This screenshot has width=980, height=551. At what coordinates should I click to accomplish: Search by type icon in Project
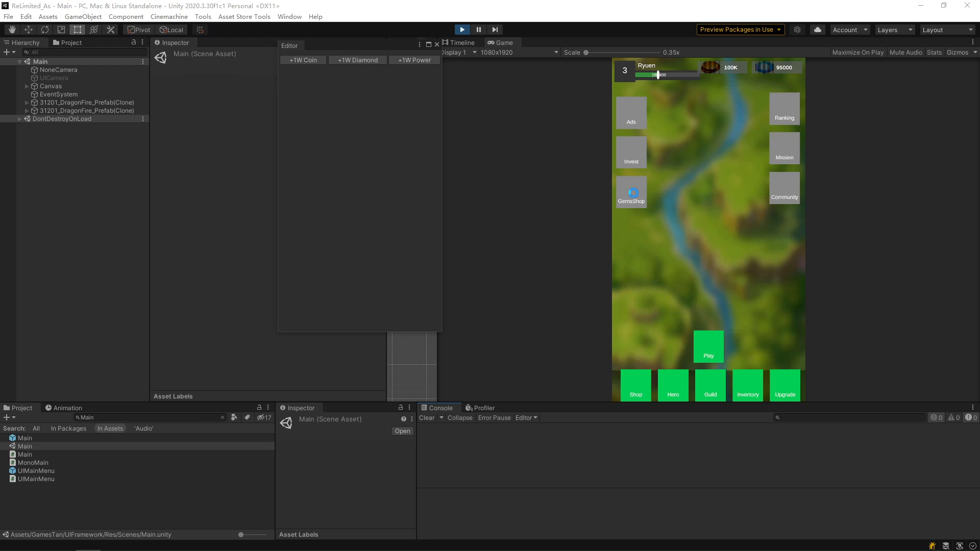coord(234,417)
